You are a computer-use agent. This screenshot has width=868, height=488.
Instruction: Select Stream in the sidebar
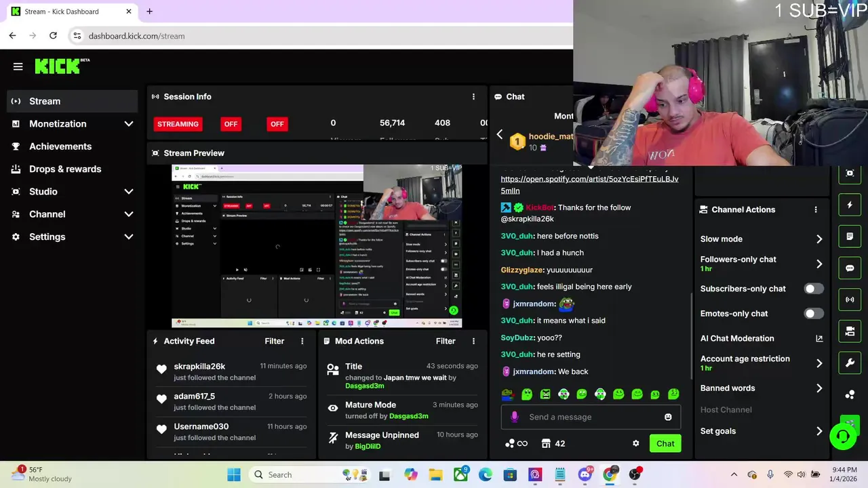point(73,101)
